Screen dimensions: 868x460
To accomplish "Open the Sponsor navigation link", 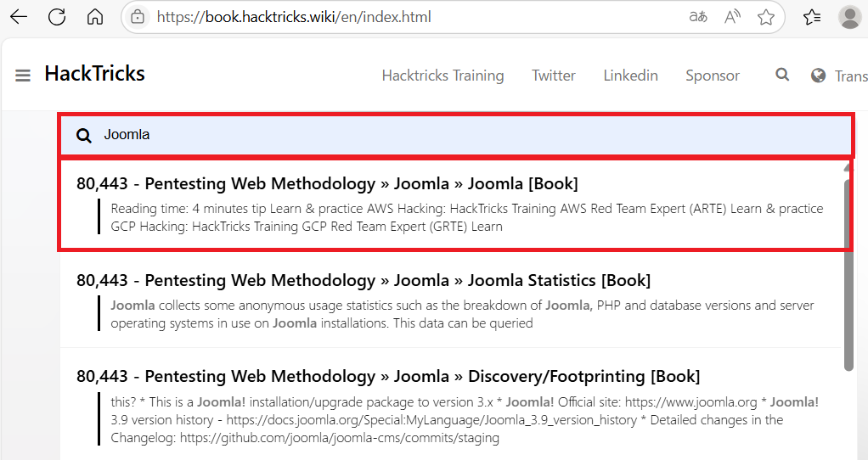I will coord(713,76).
